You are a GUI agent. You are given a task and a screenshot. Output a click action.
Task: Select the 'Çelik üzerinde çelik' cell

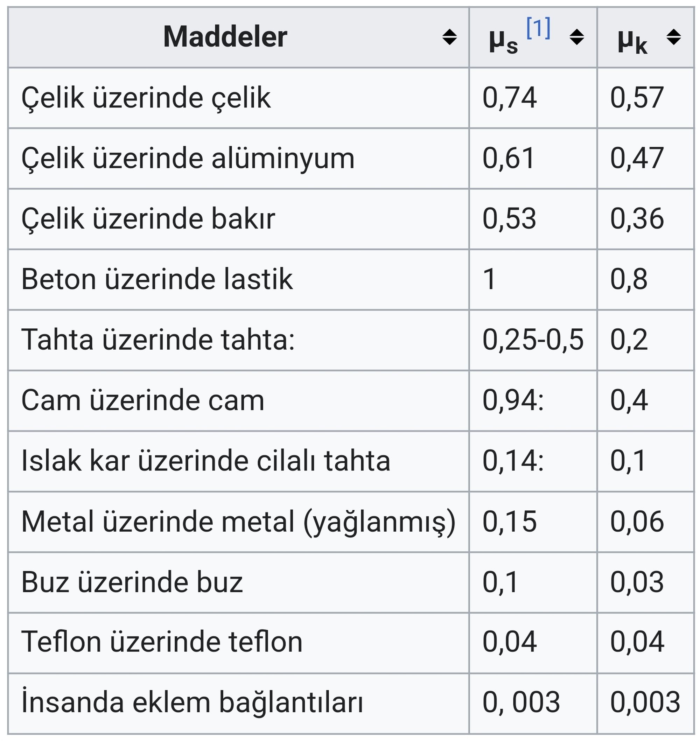[146, 98]
